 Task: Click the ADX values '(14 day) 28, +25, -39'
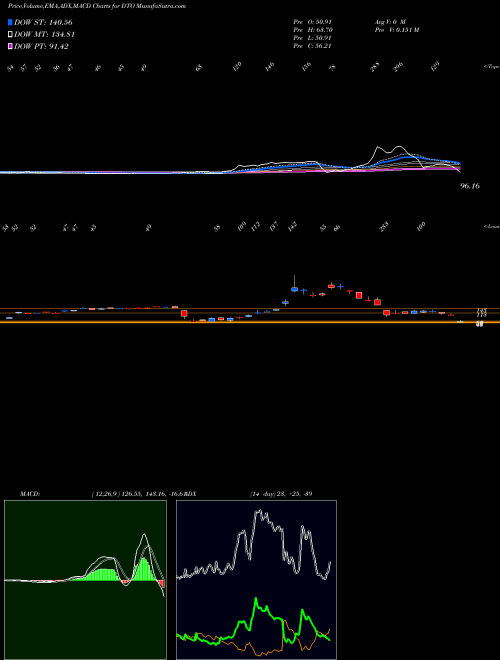click(x=280, y=494)
